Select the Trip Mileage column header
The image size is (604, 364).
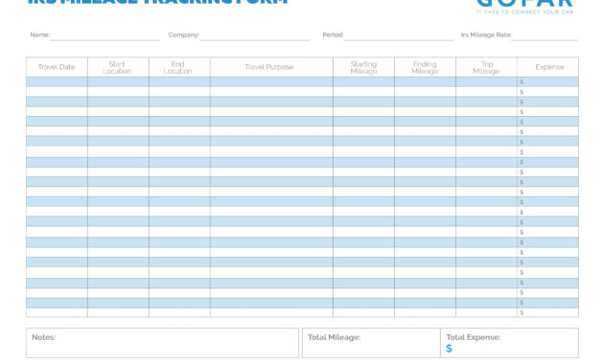pyautogui.click(x=486, y=67)
